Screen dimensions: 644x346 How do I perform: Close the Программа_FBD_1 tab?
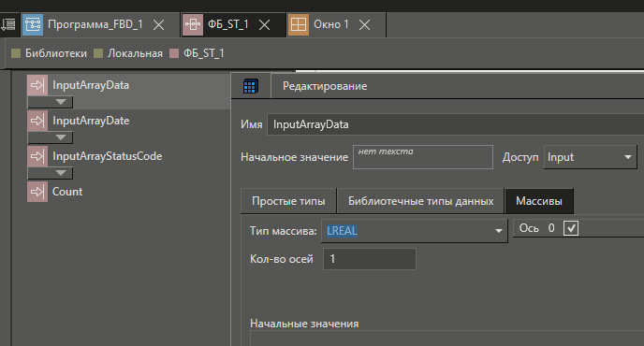click(x=159, y=25)
